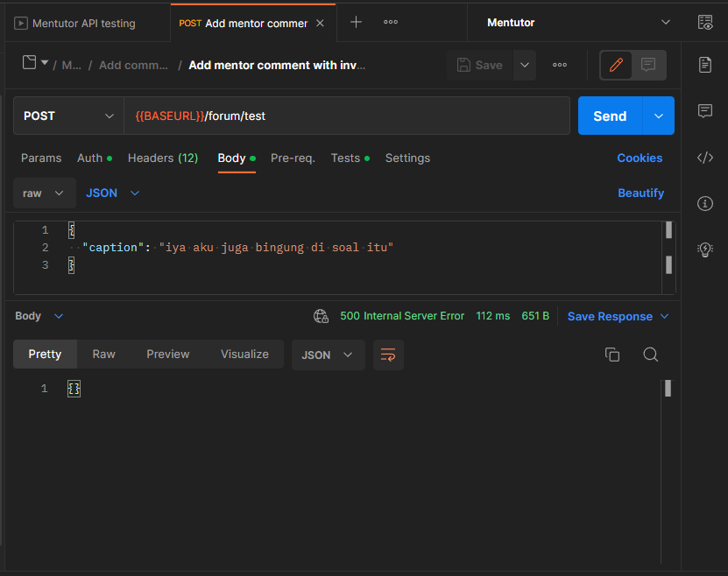Open the Raw response tab
The height and width of the screenshot is (576, 728).
(103, 354)
